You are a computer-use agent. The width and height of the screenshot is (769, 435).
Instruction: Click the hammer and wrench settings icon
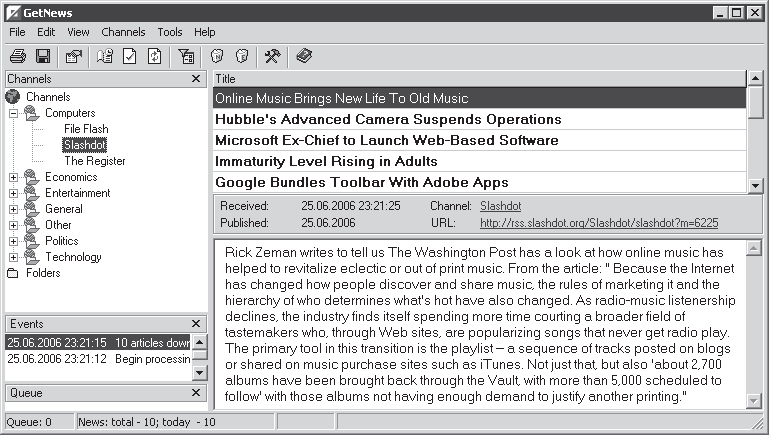click(x=271, y=56)
